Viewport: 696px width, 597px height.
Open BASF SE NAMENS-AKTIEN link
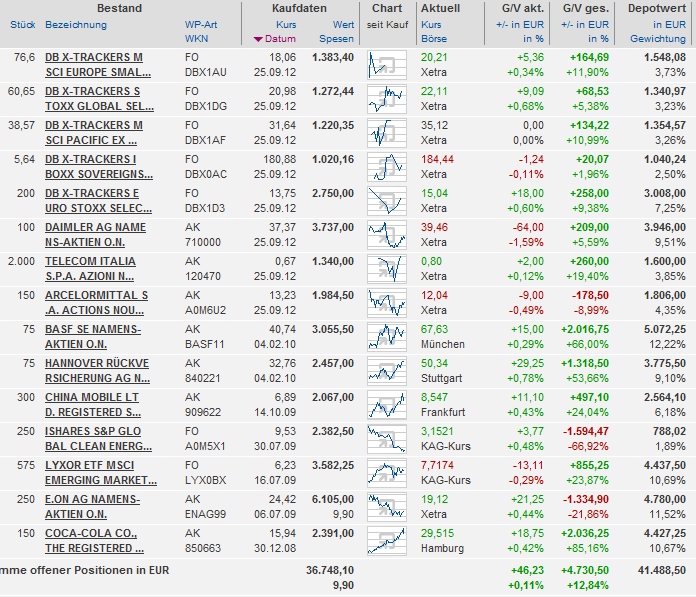[x=93, y=336]
